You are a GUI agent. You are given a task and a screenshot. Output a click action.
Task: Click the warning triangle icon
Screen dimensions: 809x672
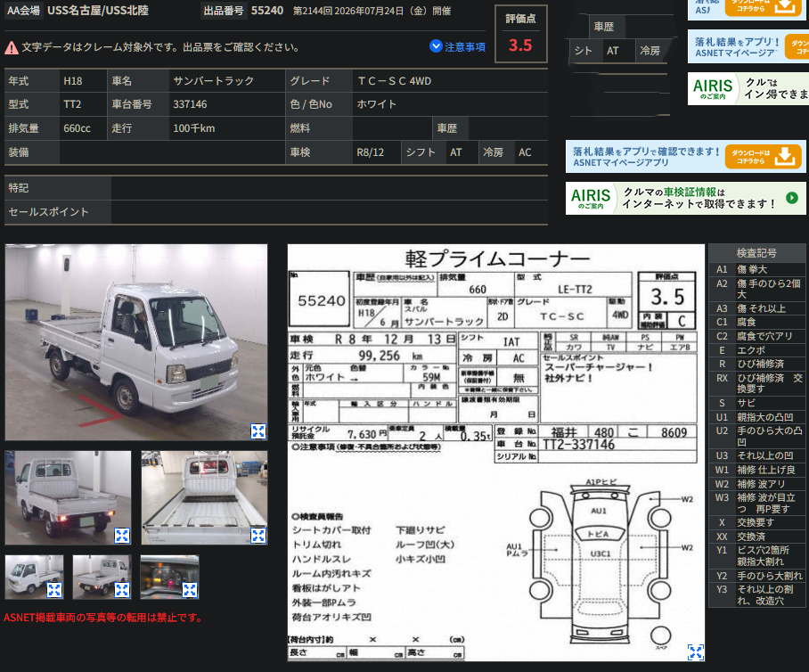click(x=12, y=48)
